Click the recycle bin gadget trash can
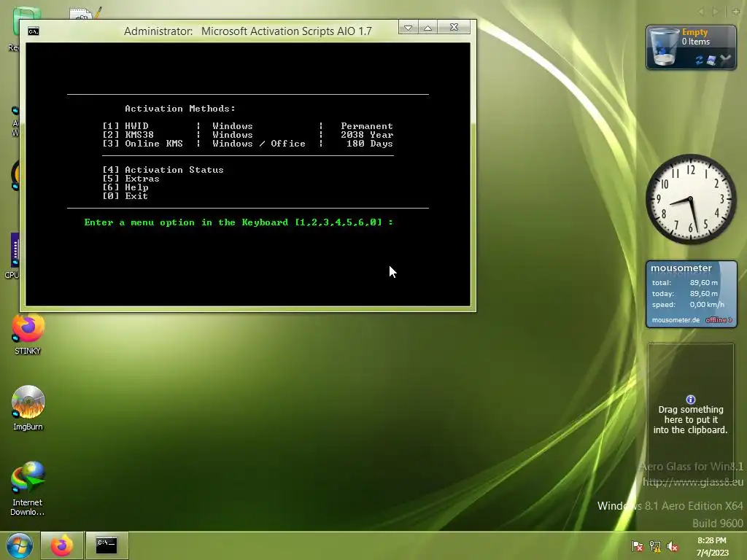This screenshot has height=560, width=747. 664,46
